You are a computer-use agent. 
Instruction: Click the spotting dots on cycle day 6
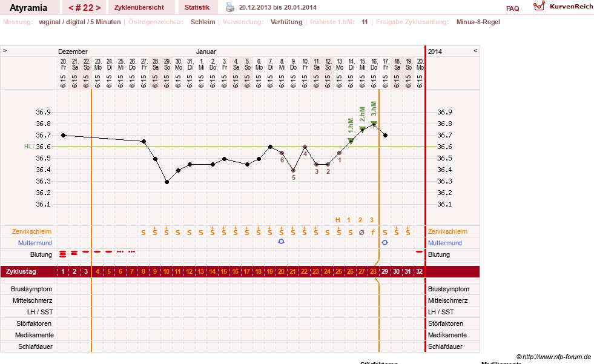(120, 251)
